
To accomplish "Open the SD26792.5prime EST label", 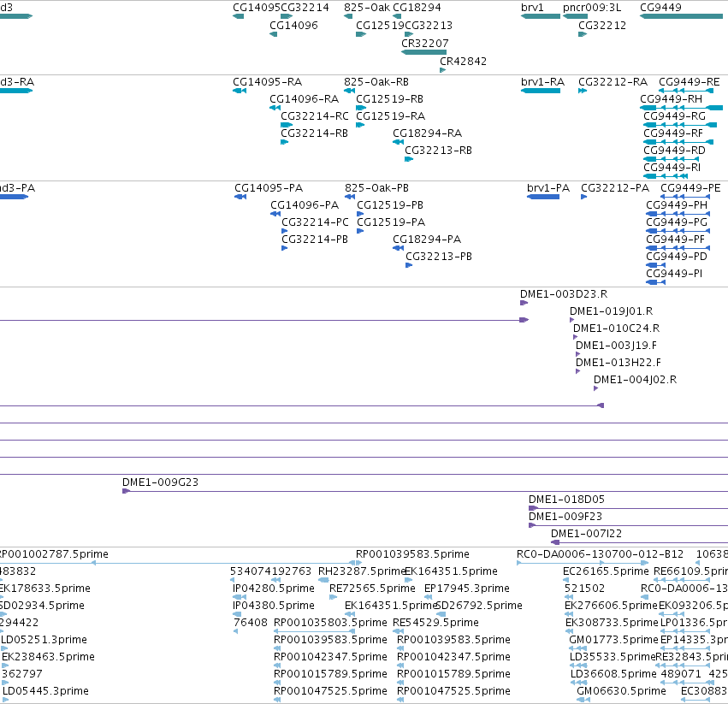I will coord(479,606).
